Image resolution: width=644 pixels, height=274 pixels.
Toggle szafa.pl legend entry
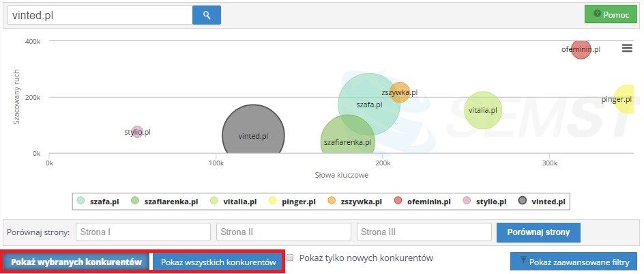pos(98,202)
